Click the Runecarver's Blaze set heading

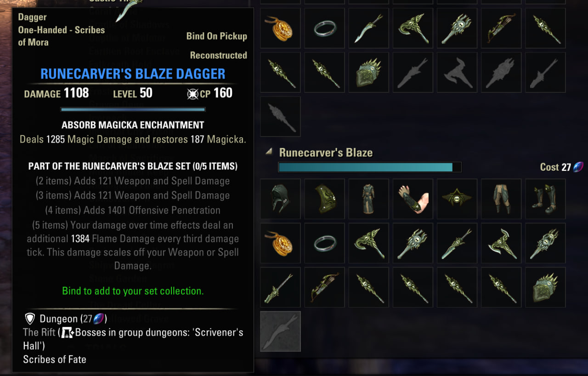point(326,152)
